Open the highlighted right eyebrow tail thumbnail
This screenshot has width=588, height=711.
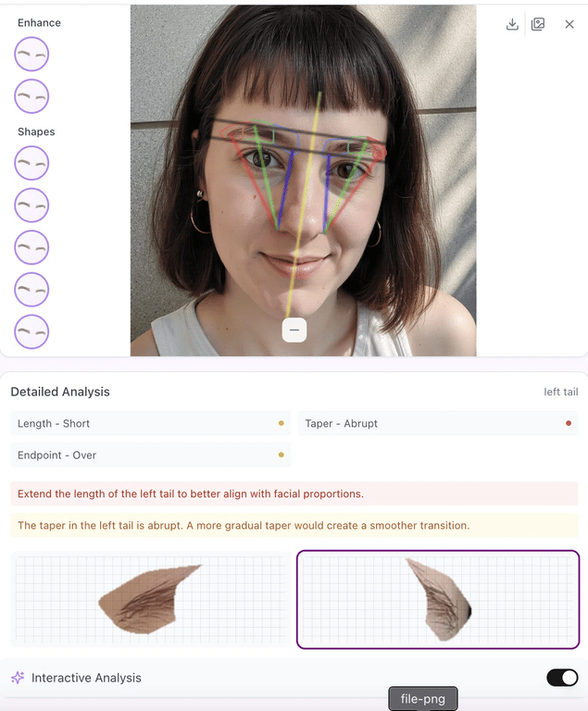pyautogui.click(x=438, y=600)
